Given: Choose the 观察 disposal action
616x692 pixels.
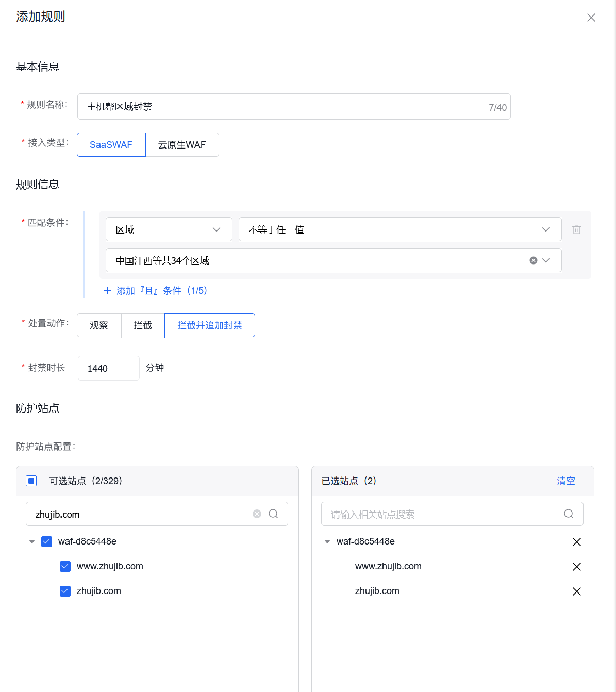Looking at the screenshot, I should click(99, 325).
